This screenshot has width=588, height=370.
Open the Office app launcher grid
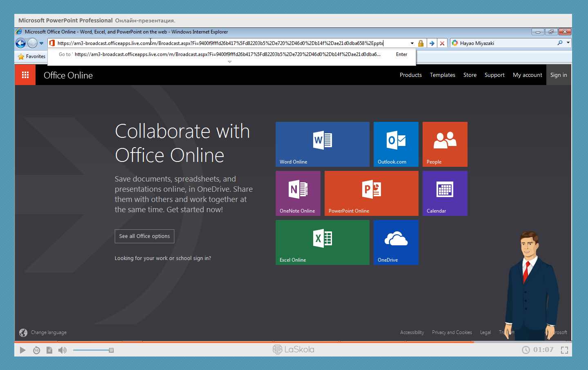coord(25,75)
